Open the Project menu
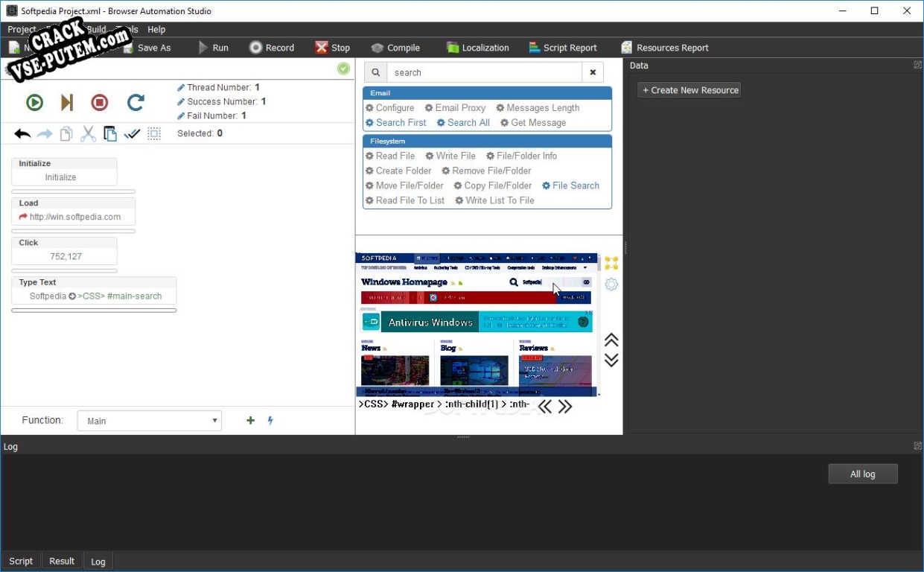The image size is (924, 572). point(22,30)
